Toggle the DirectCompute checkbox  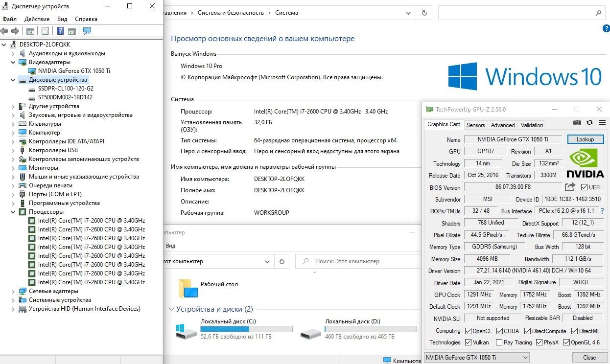[527, 331]
